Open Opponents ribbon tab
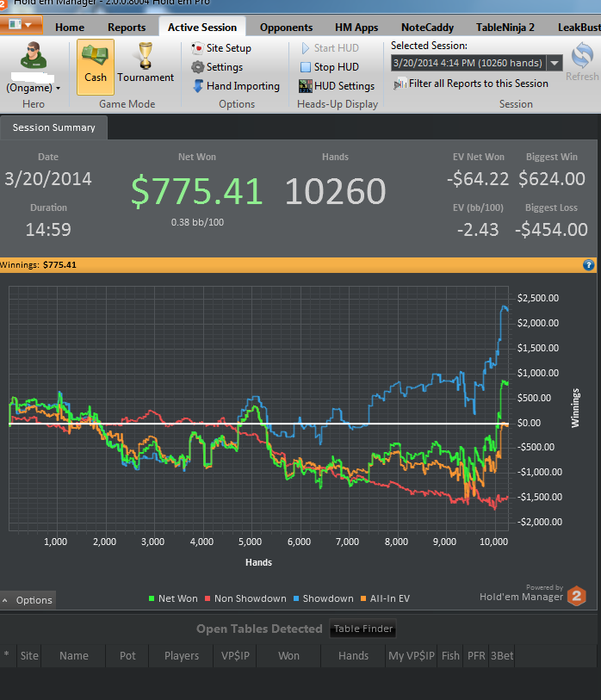This screenshot has width=601, height=700. click(286, 28)
